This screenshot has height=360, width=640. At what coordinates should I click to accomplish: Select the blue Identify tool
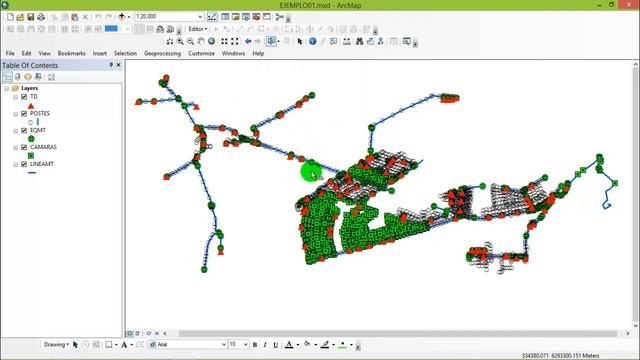coord(313,41)
